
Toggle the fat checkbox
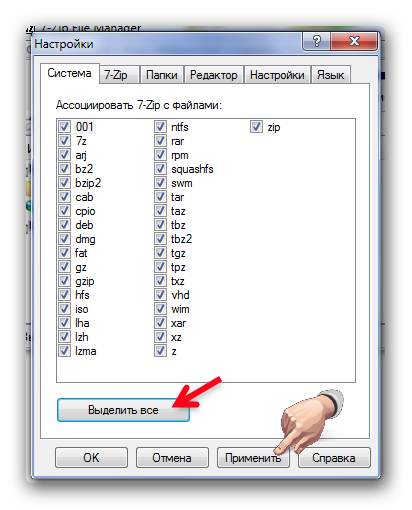(64, 253)
